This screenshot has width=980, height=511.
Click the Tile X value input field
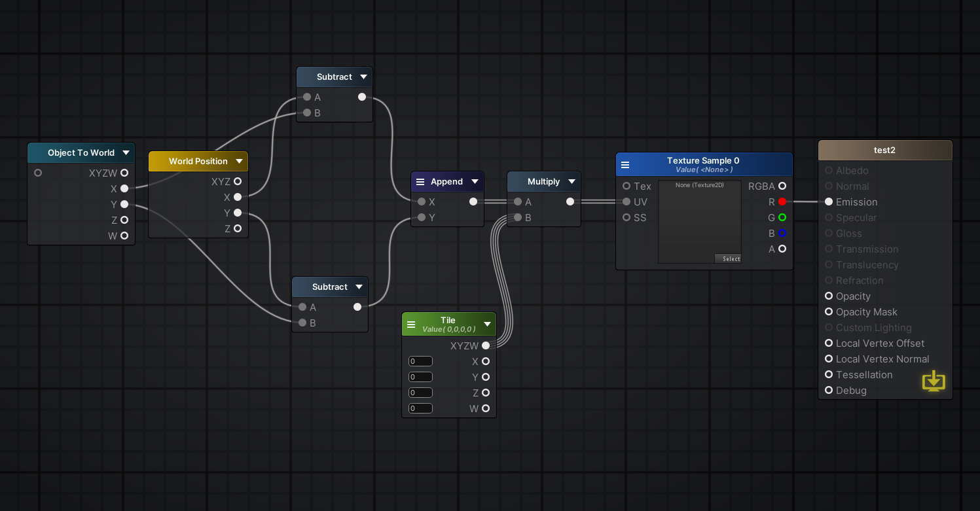click(x=420, y=361)
